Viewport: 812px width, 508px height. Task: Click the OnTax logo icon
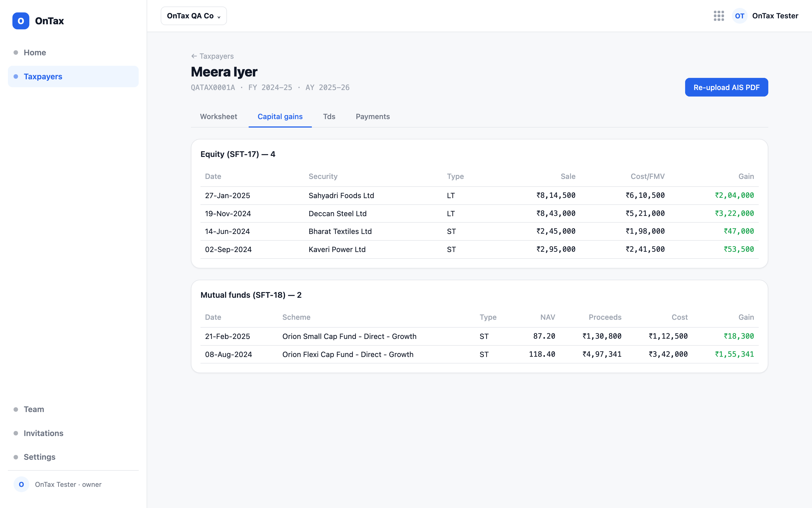point(21,21)
